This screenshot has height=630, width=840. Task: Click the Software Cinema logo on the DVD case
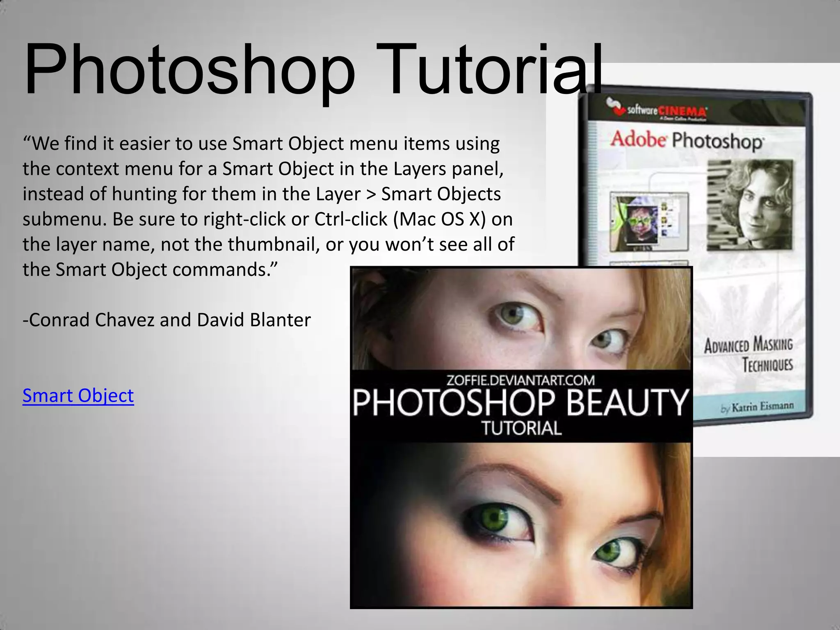pyautogui.click(x=657, y=110)
